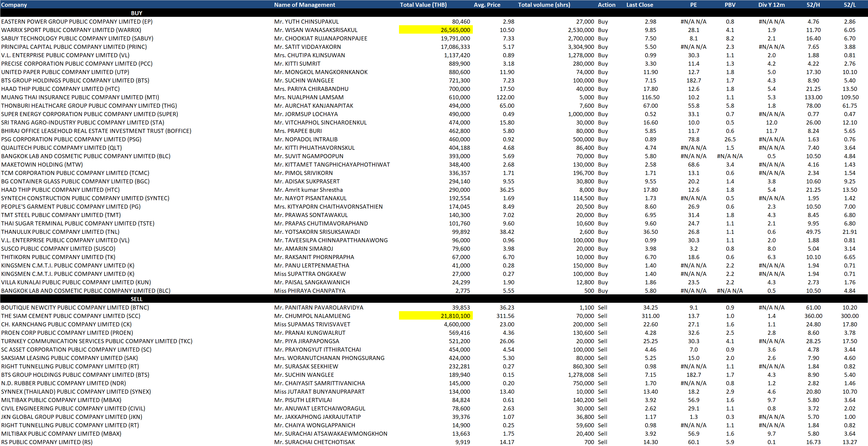This screenshot has height=446, width=868.
Task: Click the 52/H column header
Action: [813, 5]
